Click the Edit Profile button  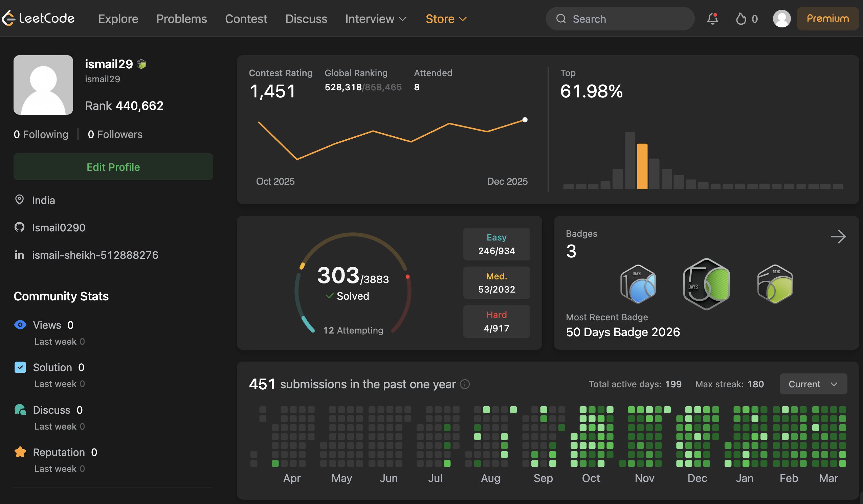113,167
